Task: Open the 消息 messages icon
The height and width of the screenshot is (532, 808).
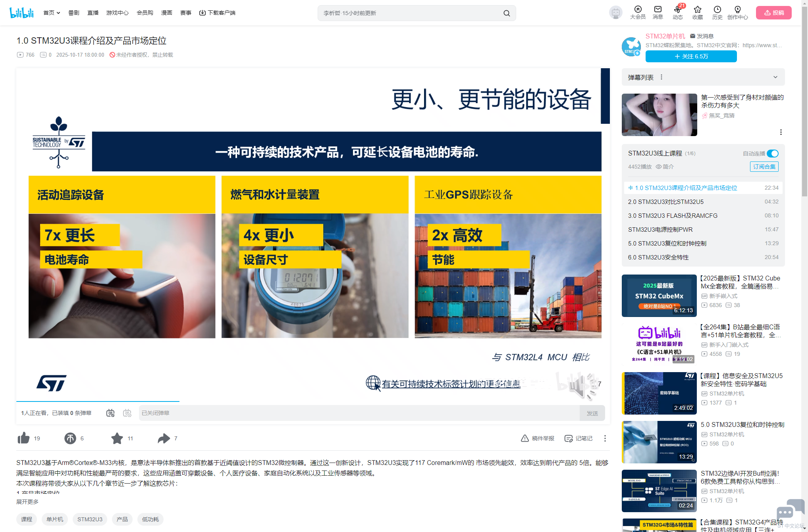Action: click(x=658, y=13)
